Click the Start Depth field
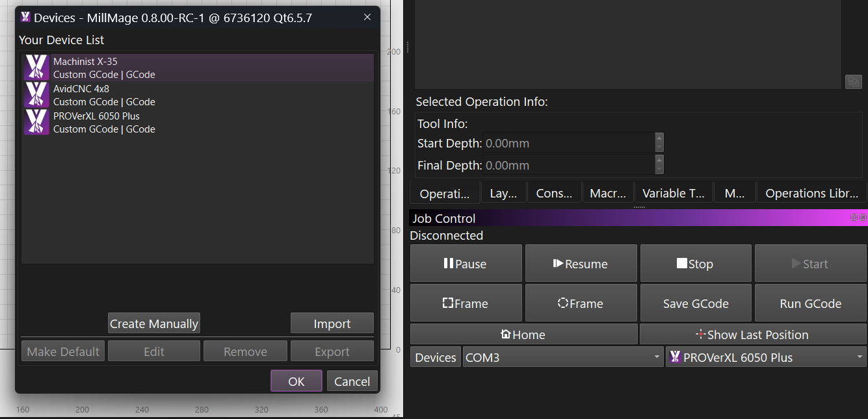The image size is (868, 419). pyautogui.click(x=569, y=143)
